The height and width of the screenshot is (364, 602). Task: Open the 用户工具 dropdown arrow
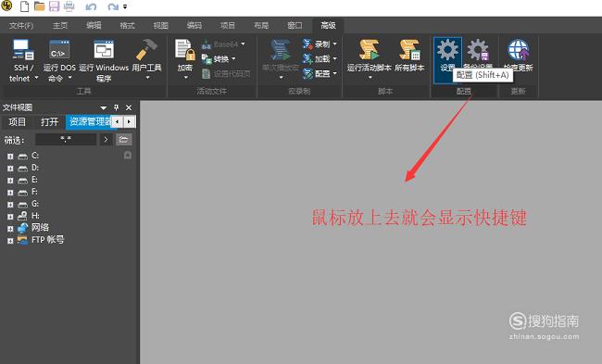pos(147,78)
